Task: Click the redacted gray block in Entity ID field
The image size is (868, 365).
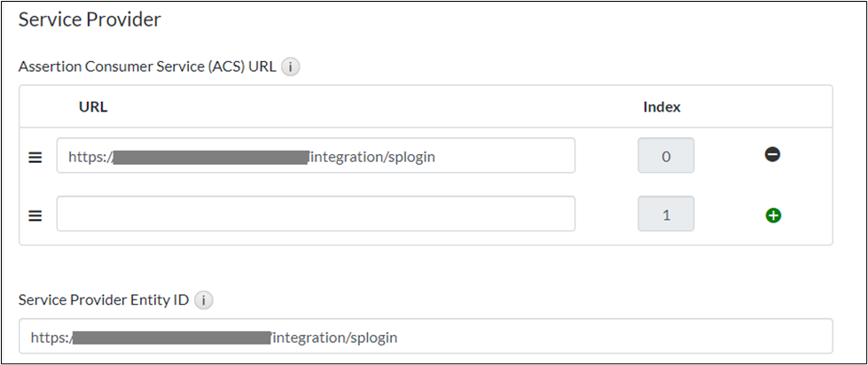Action: [x=171, y=338]
